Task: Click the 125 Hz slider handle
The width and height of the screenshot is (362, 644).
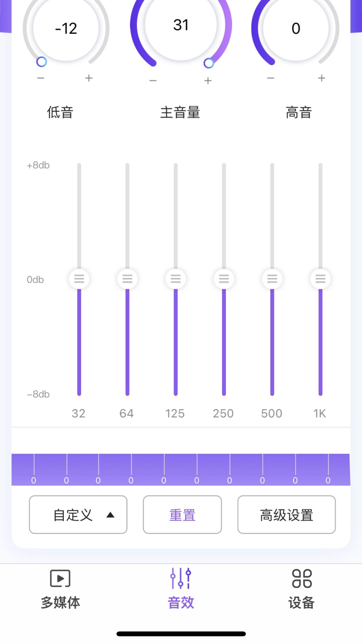Action: click(x=175, y=279)
